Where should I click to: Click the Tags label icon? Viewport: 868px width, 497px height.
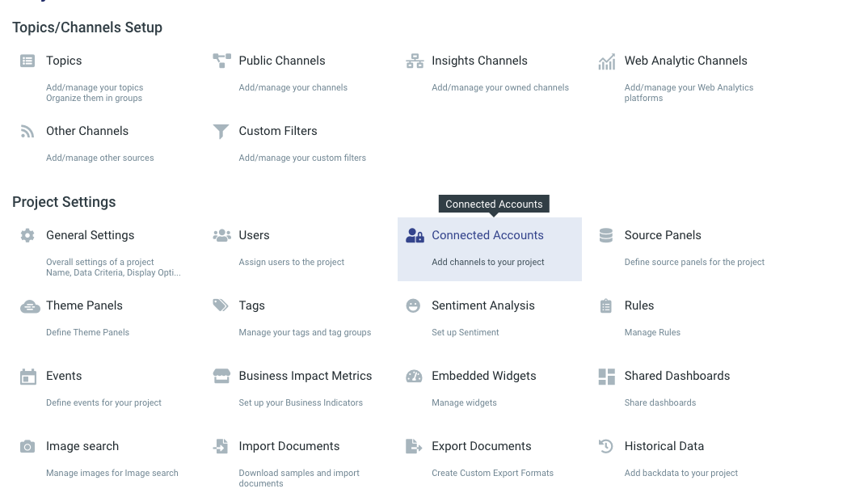[x=221, y=305]
